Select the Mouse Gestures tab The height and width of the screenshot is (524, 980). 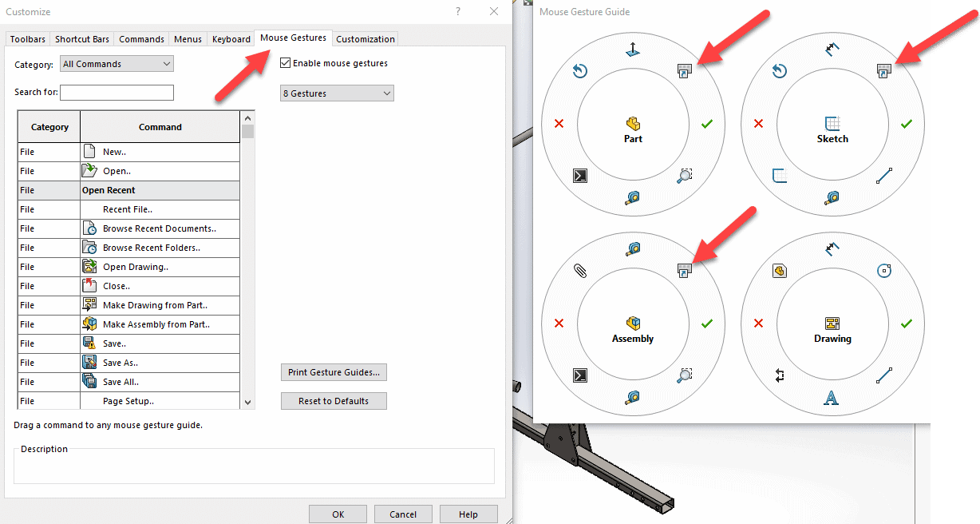pyautogui.click(x=293, y=38)
